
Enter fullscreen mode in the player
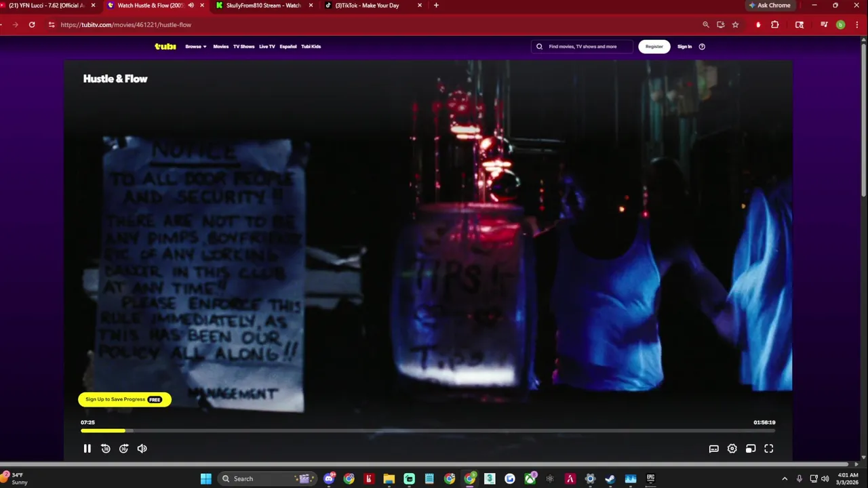pos(769,449)
